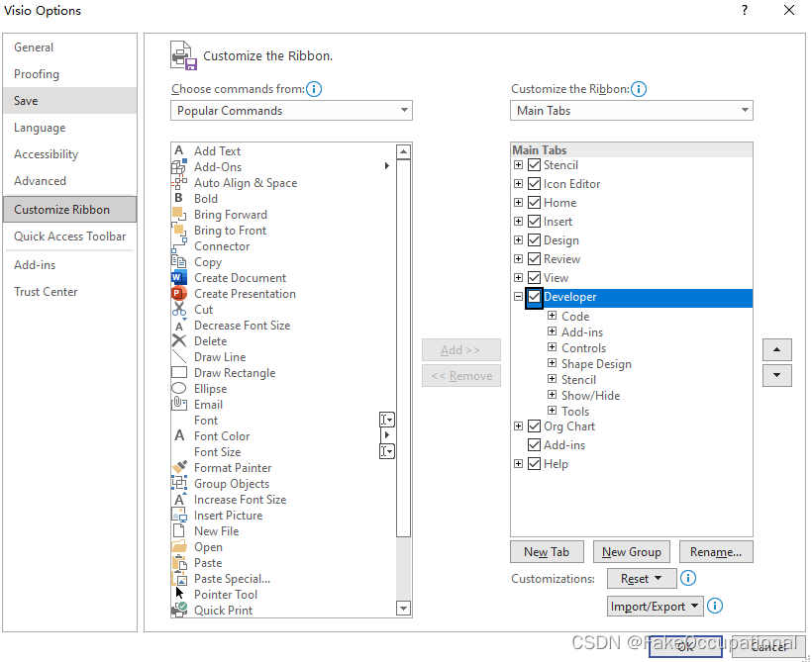This screenshot has height=662, width=812.
Task: Click the Email attachment icon
Action: [179, 404]
